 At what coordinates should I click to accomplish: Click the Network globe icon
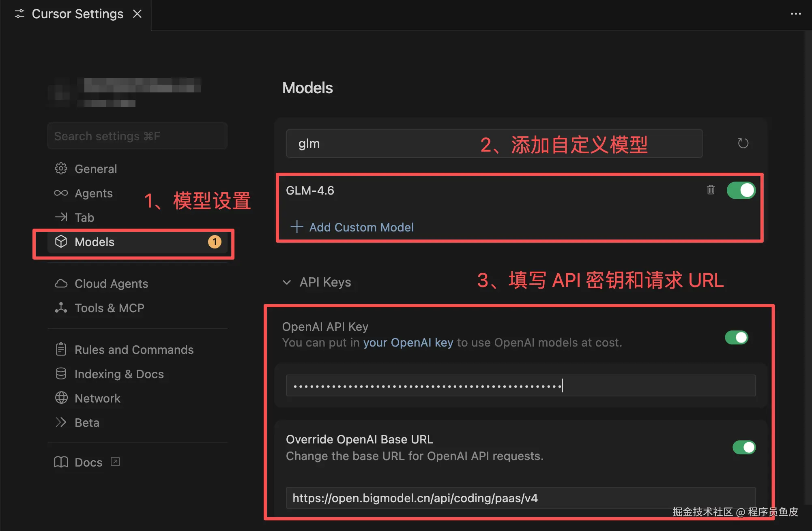click(61, 398)
